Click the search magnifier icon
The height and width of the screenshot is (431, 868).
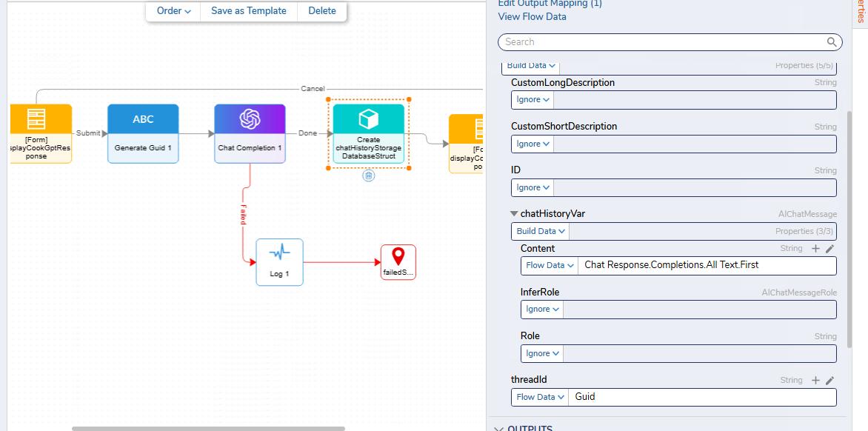point(832,42)
